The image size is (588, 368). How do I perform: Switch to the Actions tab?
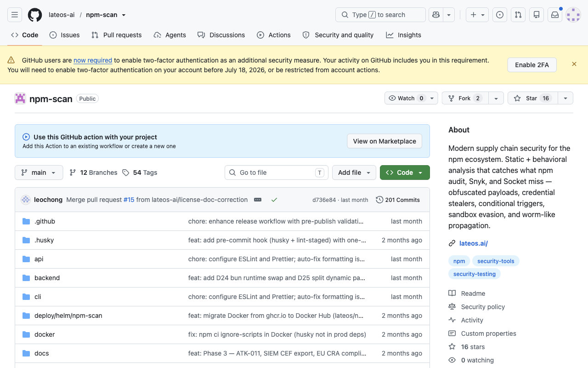coord(274,35)
